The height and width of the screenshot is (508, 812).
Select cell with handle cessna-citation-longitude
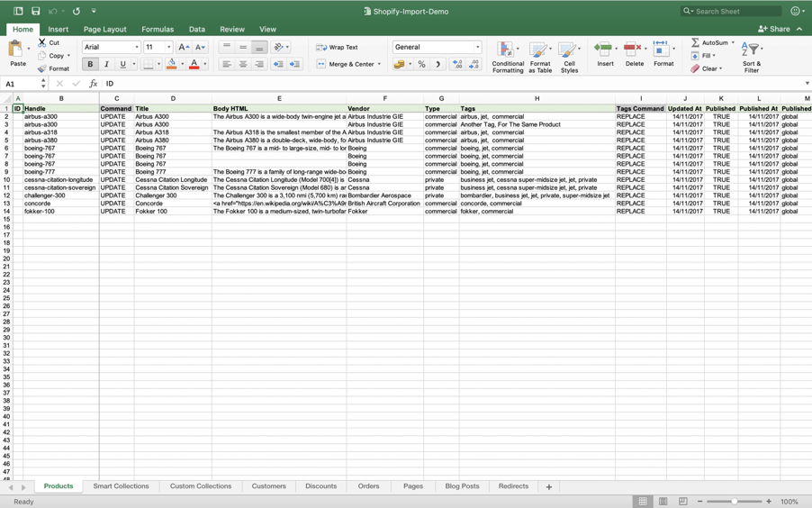(x=60, y=180)
